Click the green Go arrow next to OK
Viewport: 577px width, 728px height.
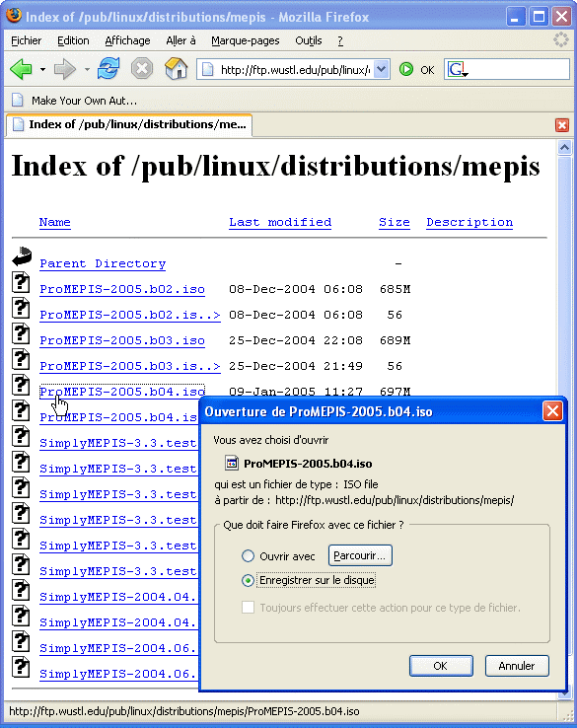406,70
